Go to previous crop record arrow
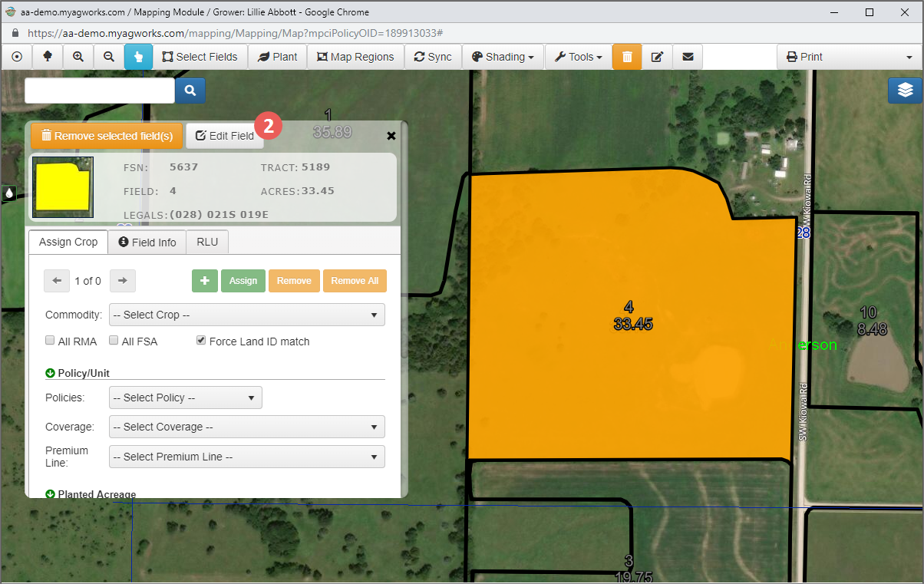The width and height of the screenshot is (924, 584). click(x=56, y=281)
